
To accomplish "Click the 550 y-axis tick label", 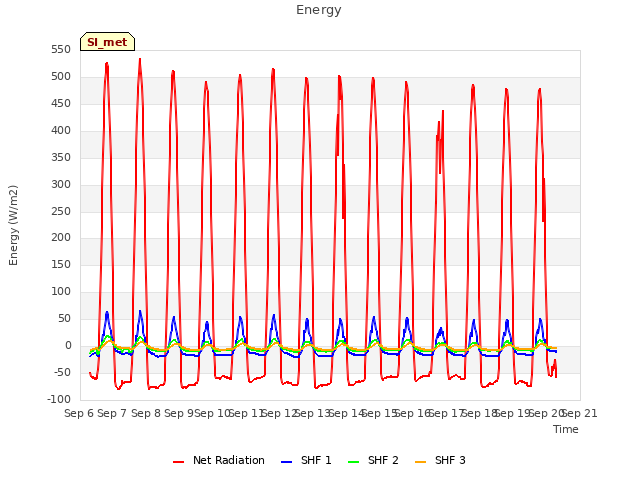I will [x=61, y=50].
